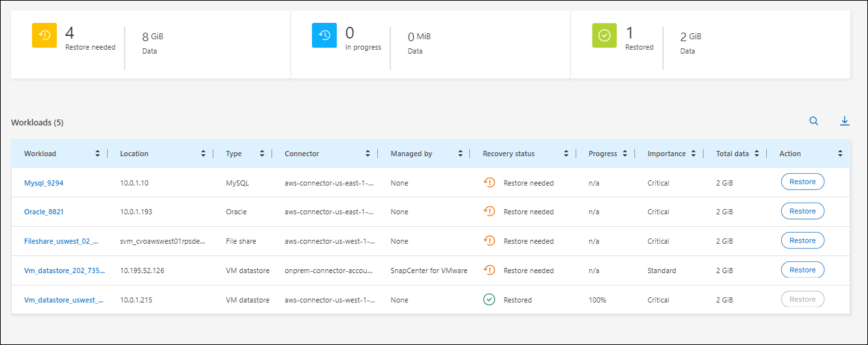Click the blue In progress summary icon
The width and height of the screenshot is (868, 345).
(324, 36)
